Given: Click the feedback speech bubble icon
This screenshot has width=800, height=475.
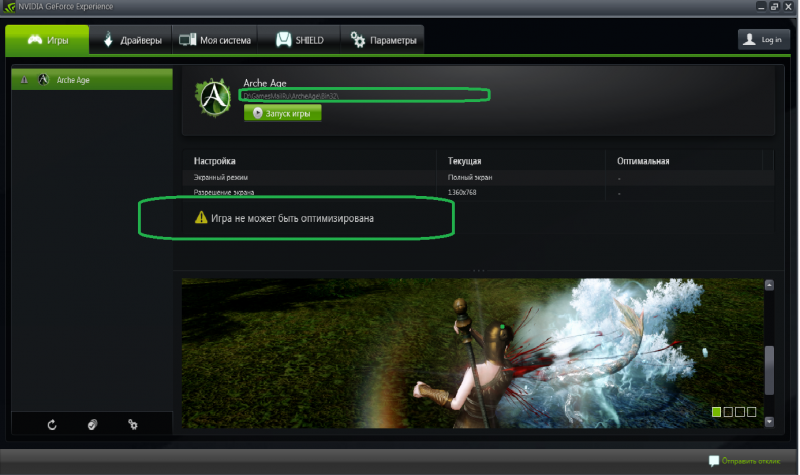Looking at the screenshot, I should [x=714, y=461].
